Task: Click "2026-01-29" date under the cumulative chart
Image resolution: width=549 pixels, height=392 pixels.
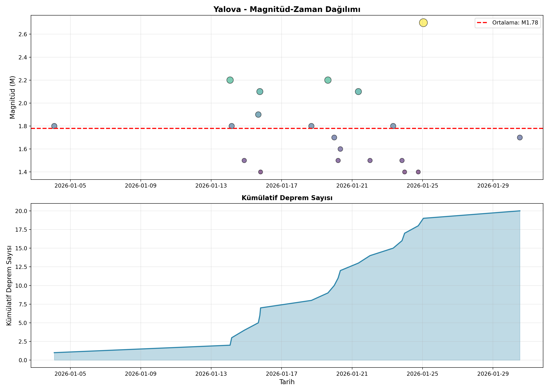Action: point(493,374)
